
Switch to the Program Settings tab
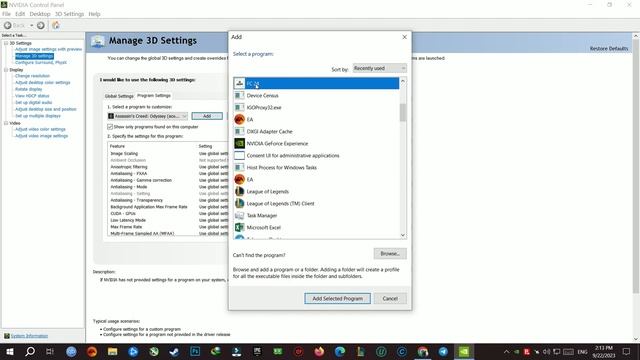tap(154, 96)
